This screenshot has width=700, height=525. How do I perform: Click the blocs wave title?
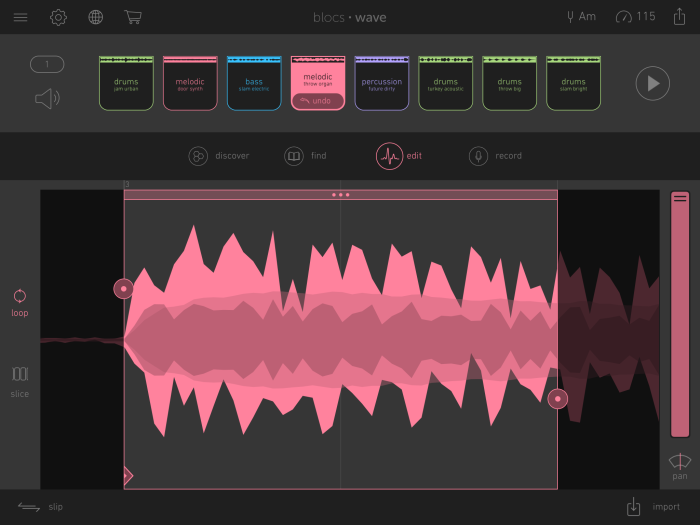350,17
